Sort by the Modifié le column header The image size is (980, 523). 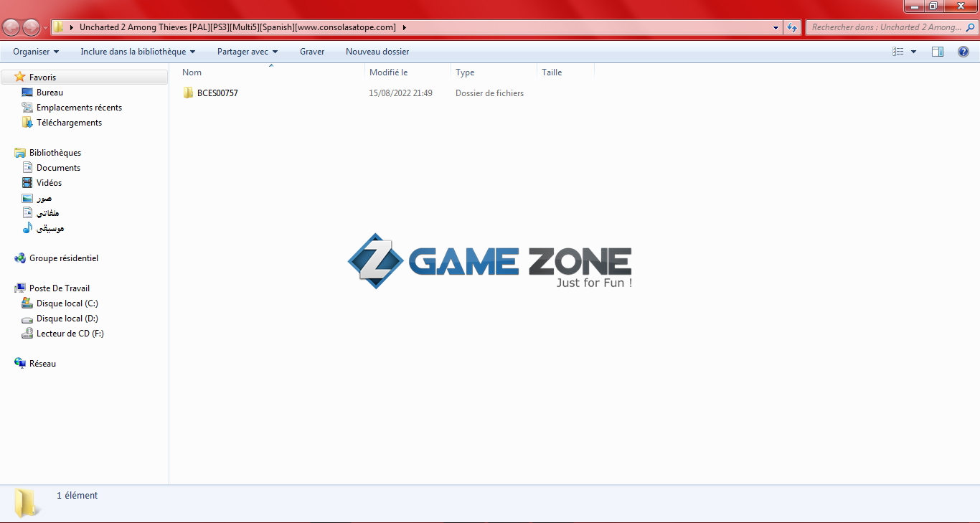click(x=388, y=72)
